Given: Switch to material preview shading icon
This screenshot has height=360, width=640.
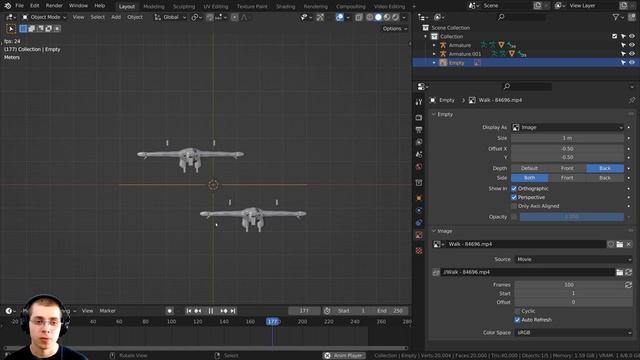Looking at the screenshot, I should 387,17.
